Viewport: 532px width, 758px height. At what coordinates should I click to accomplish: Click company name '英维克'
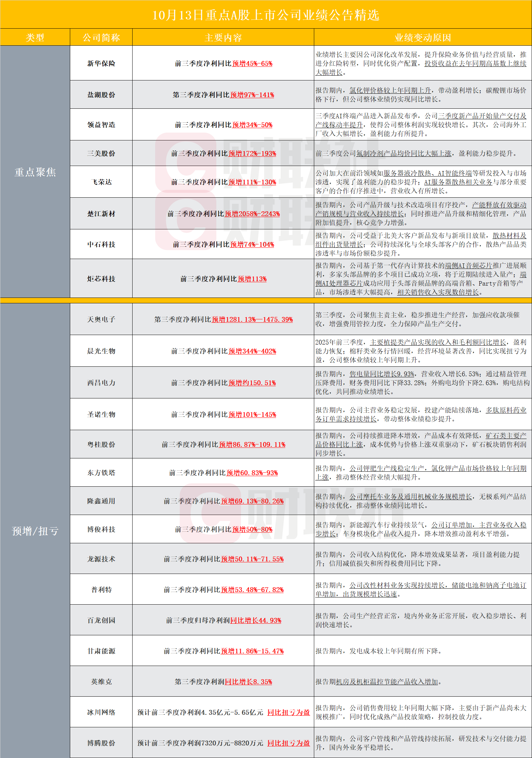click(101, 682)
